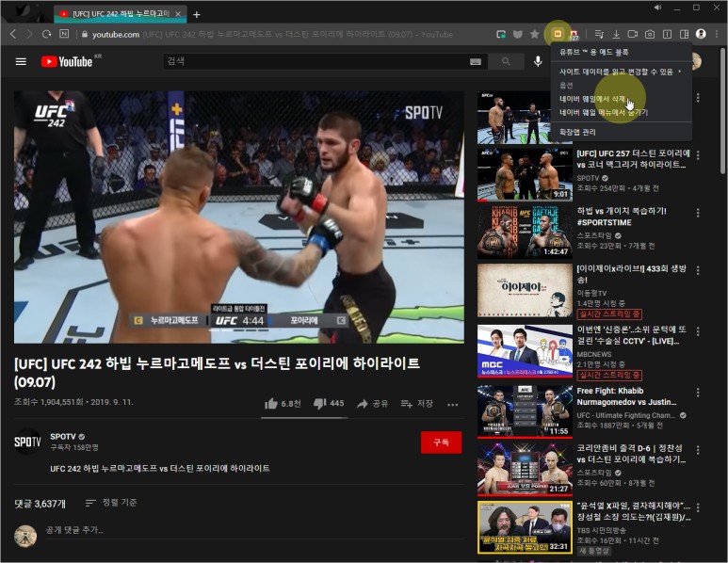
Task: Choose 네이버 웨일에서 삭제 in the menu
Action: pyautogui.click(x=621, y=99)
